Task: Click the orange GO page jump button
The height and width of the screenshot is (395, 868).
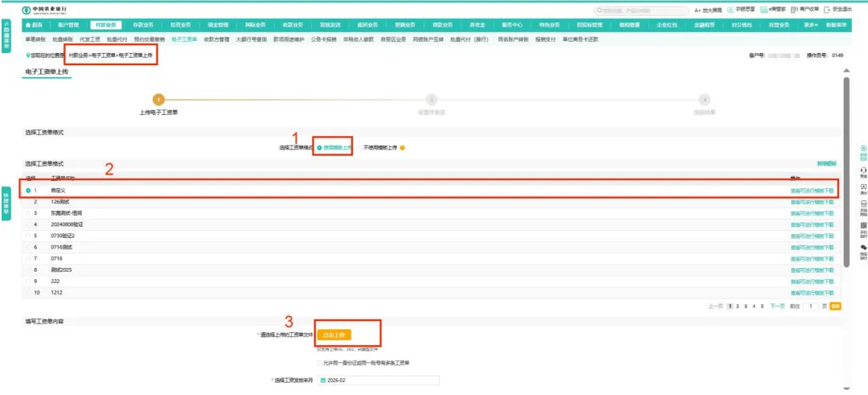Action: coord(835,307)
